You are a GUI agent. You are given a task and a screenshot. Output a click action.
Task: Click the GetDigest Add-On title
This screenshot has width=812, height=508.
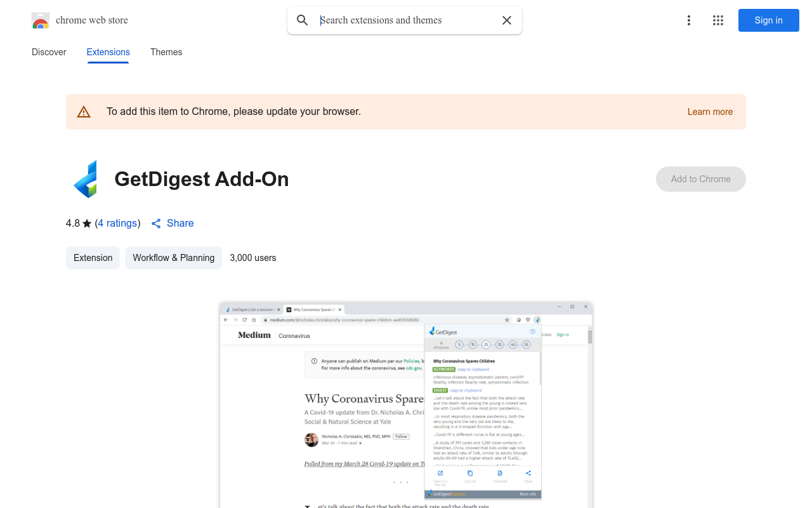click(x=202, y=179)
